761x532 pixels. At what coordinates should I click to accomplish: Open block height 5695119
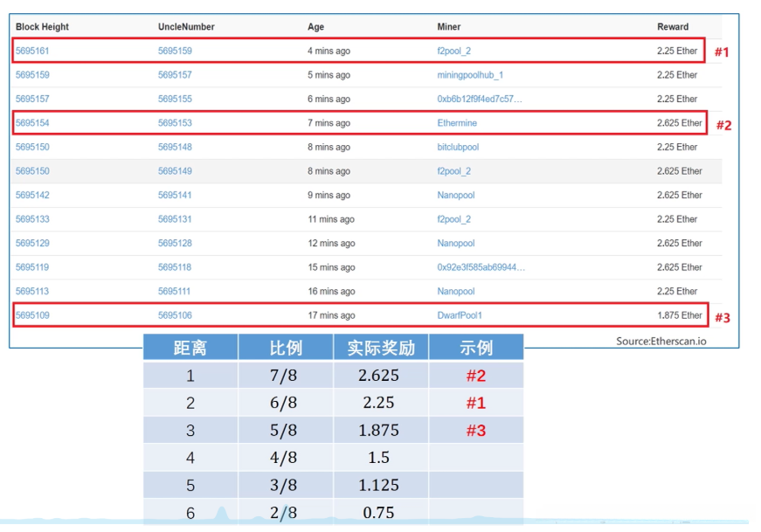32,267
